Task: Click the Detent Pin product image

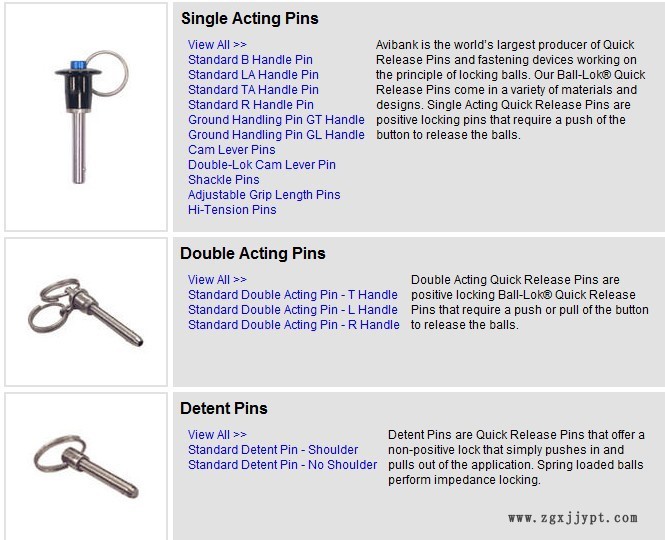Action: [86, 466]
